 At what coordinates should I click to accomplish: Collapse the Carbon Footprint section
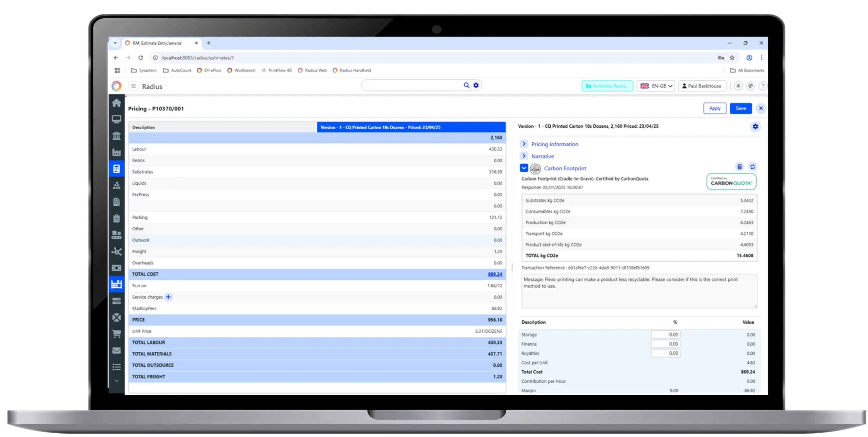(x=524, y=168)
